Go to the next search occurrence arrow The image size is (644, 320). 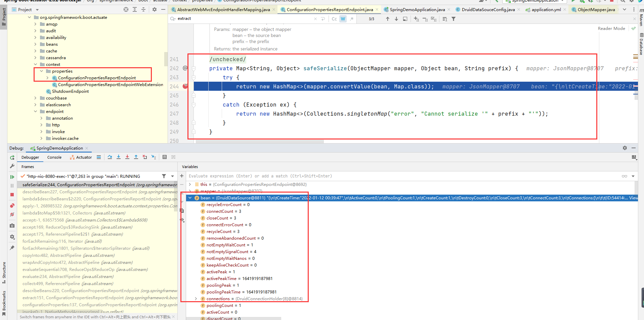396,19
